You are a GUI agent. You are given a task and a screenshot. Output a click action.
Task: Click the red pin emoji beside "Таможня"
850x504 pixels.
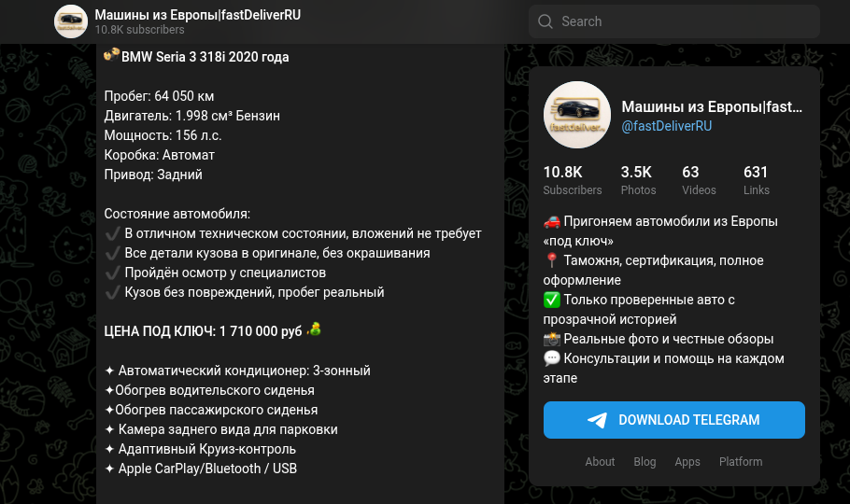click(552, 260)
